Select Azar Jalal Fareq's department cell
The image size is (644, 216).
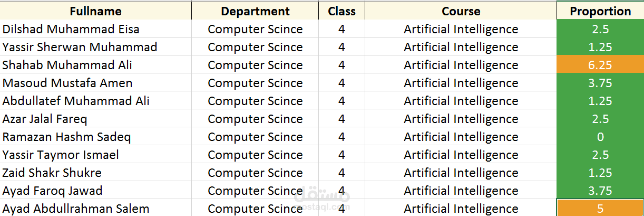pyautogui.click(x=255, y=119)
